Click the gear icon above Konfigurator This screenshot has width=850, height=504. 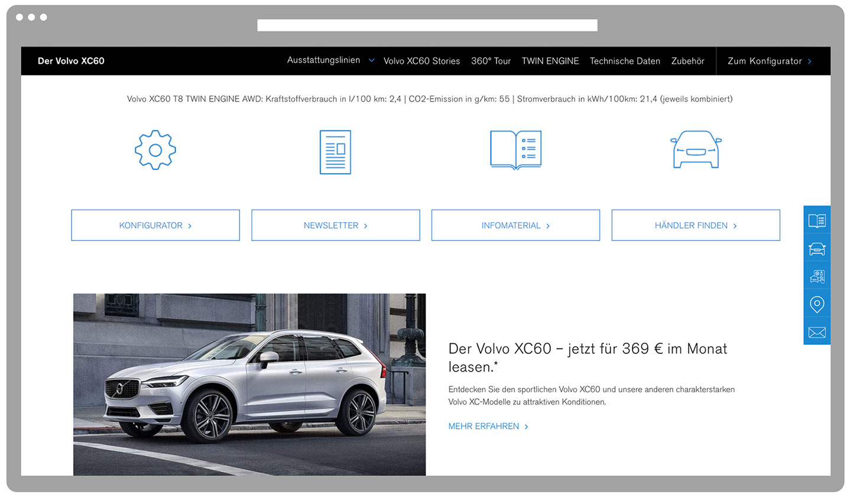(155, 150)
